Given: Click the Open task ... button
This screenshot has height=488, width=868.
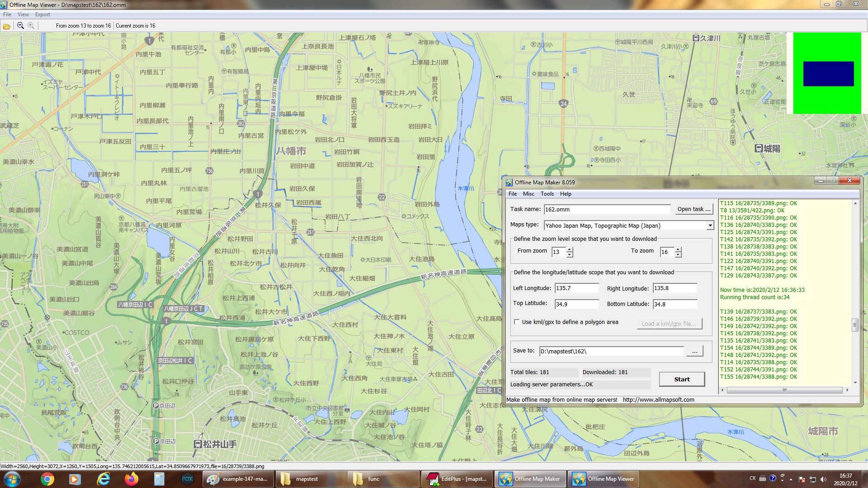Looking at the screenshot, I should click(x=694, y=209).
